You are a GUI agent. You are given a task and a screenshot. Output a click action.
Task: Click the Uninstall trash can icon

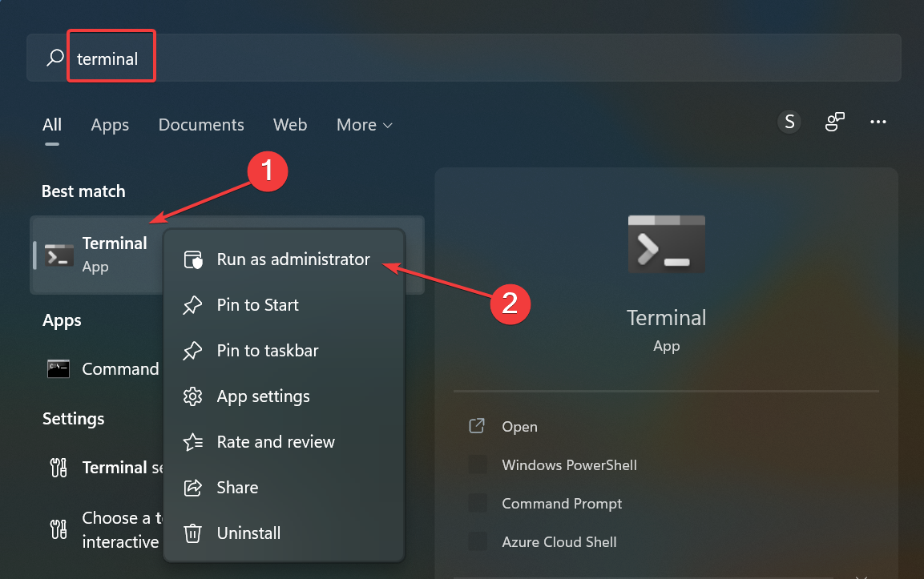click(x=192, y=533)
